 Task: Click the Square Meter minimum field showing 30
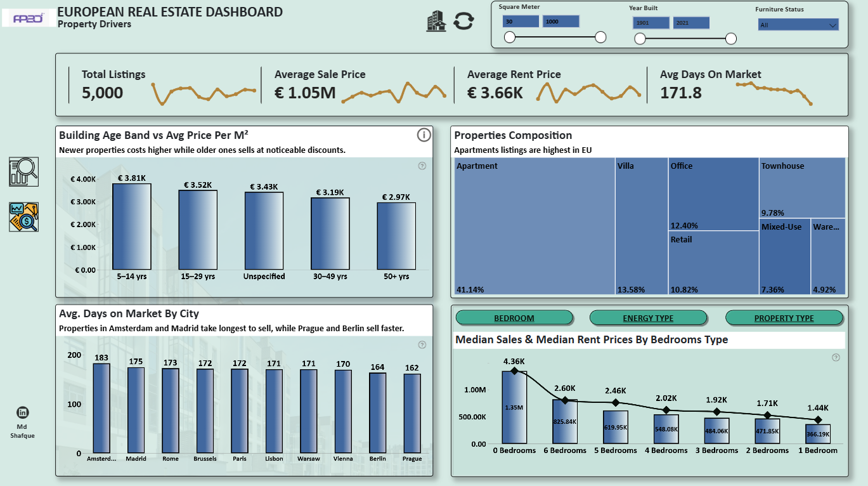click(x=521, y=22)
